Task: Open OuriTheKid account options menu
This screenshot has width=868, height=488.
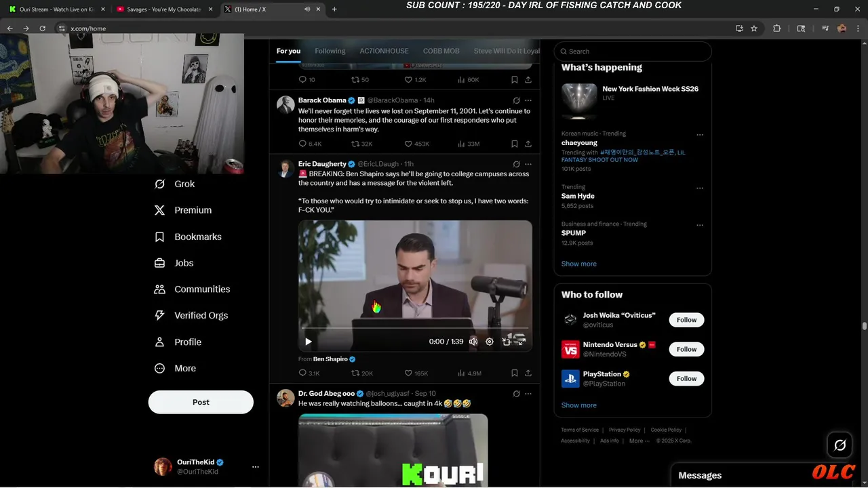Action: 256,466
